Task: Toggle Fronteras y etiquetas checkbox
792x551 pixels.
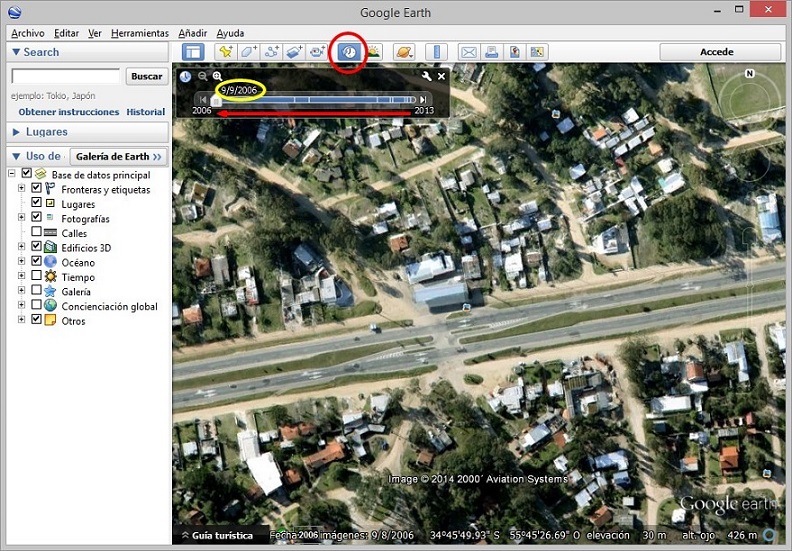Action: 36,188
